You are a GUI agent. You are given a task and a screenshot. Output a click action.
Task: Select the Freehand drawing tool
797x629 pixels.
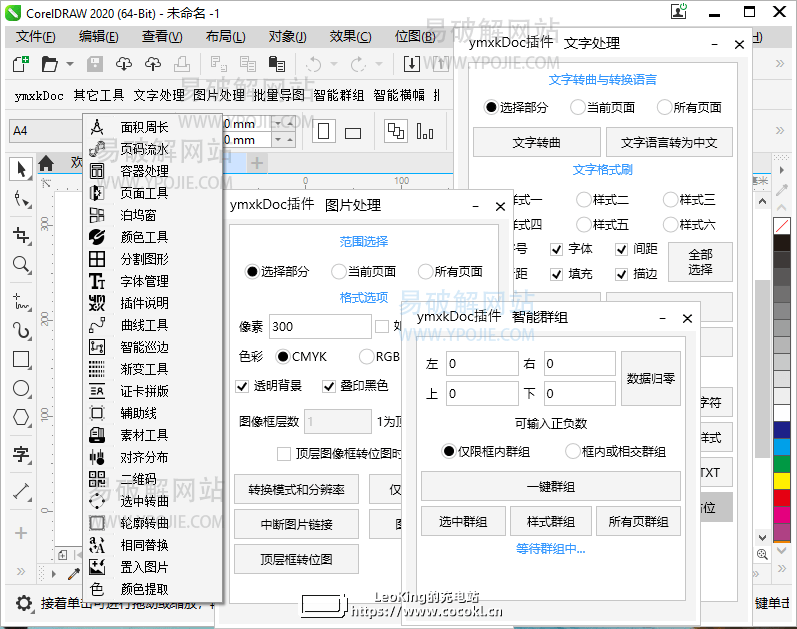click(21, 301)
